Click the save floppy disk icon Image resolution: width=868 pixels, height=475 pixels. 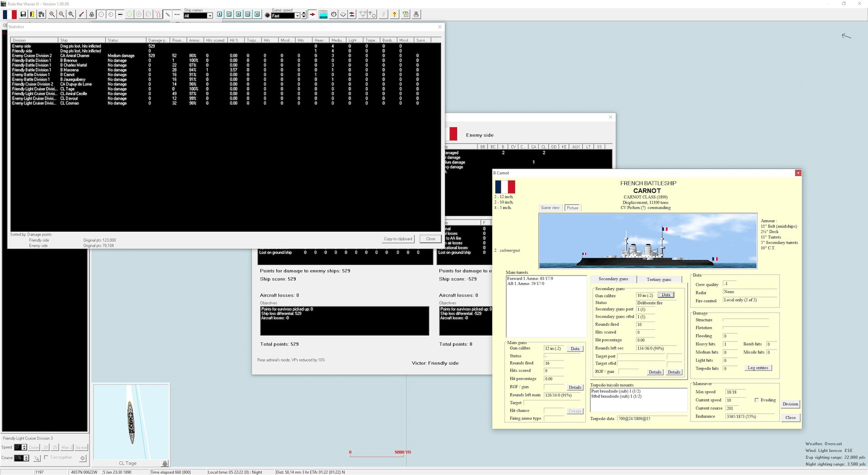pos(23,14)
